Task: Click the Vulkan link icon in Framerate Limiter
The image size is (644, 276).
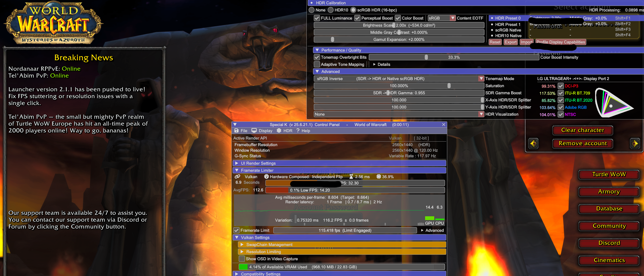Action: [237, 177]
